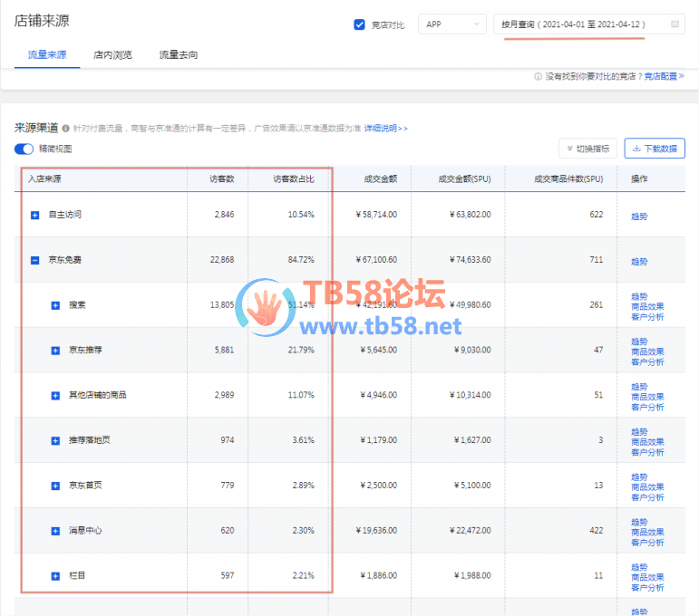Expand the 消息中心 row
The height and width of the screenshot is (616, 699).
(x=55, y=531)
